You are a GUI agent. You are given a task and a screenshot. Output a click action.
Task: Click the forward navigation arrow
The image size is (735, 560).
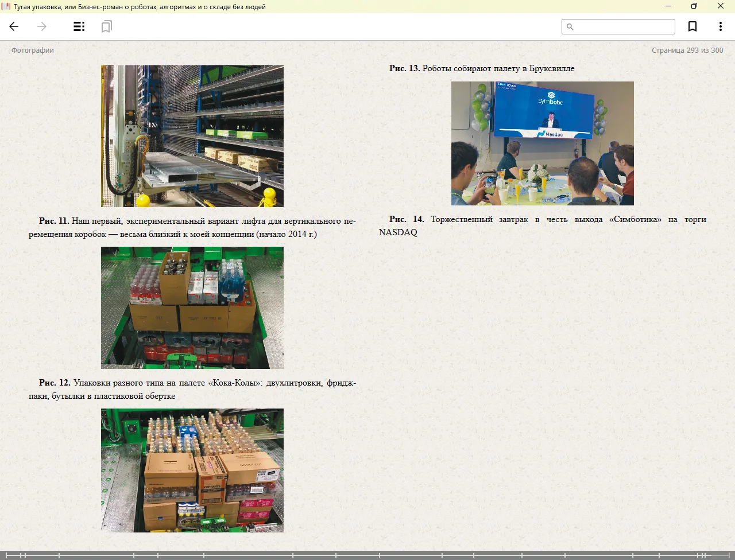coord(42,26)
